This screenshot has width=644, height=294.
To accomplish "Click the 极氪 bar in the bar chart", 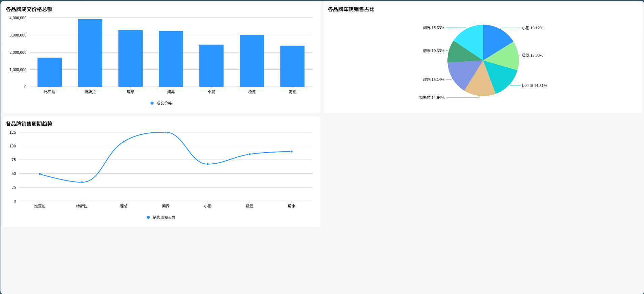I will pos(252,61).
